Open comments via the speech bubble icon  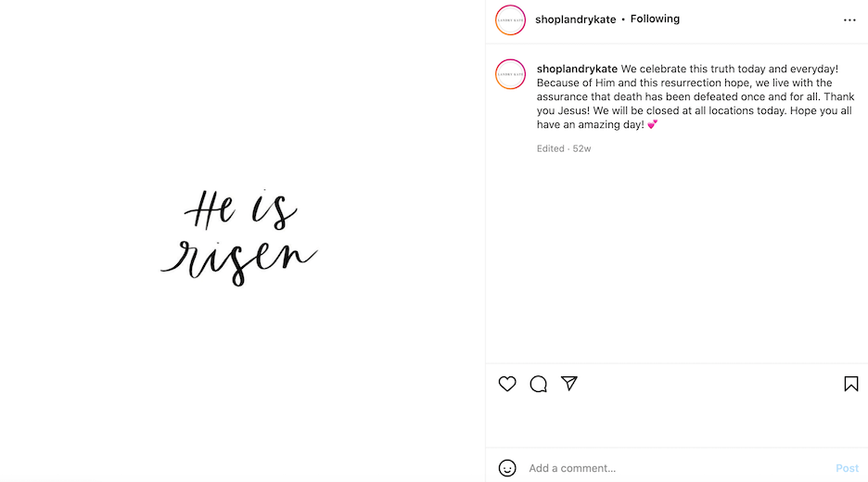click(538, 384)
